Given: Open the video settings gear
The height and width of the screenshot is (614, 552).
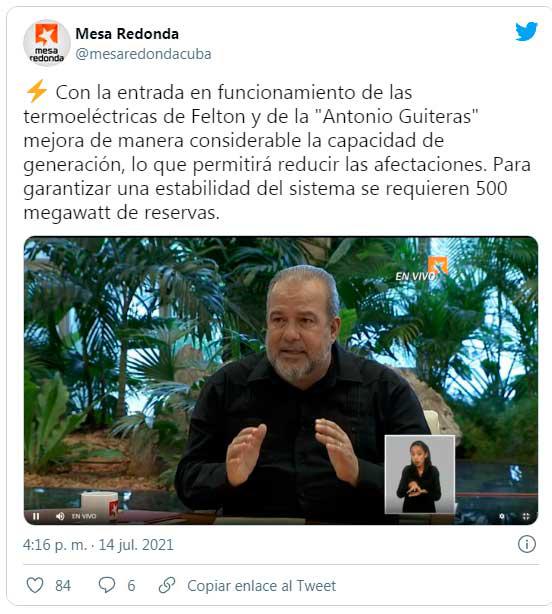Looking at the screenshot, I should (502, 516).
